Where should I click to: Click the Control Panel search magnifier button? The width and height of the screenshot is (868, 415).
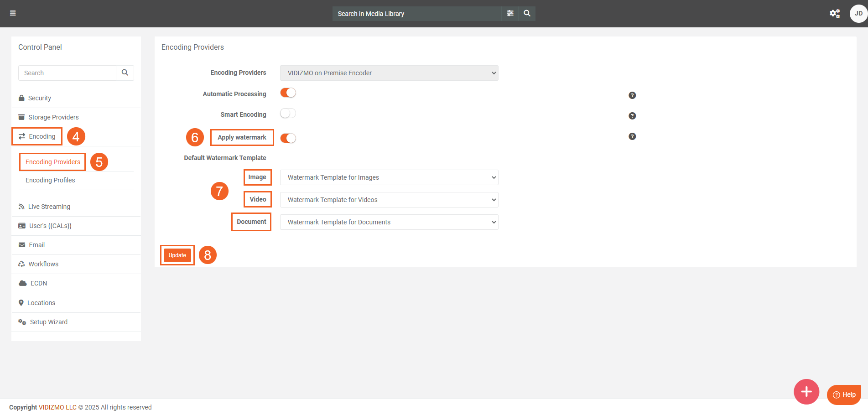pyautogui.click(x=125, y=73)
